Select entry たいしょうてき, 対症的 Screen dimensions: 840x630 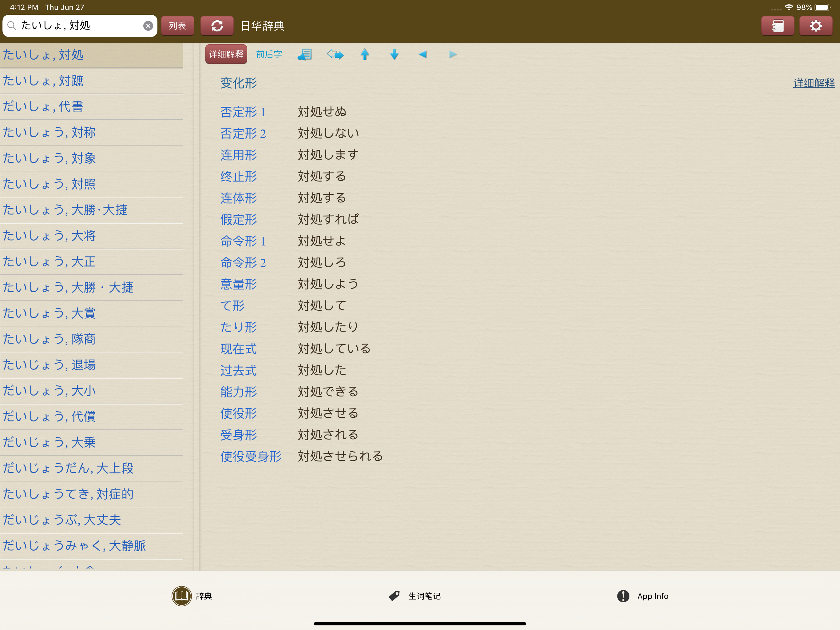click(x=92, y=494)
